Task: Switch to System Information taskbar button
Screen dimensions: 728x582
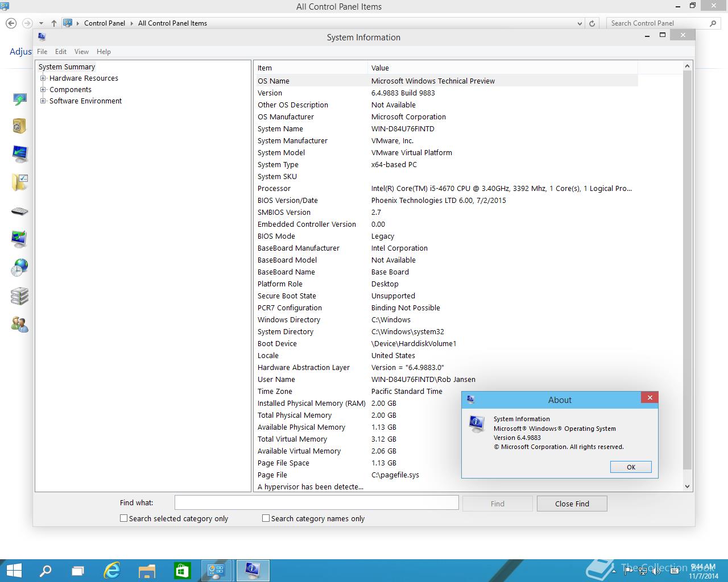Action: [253, 571]
